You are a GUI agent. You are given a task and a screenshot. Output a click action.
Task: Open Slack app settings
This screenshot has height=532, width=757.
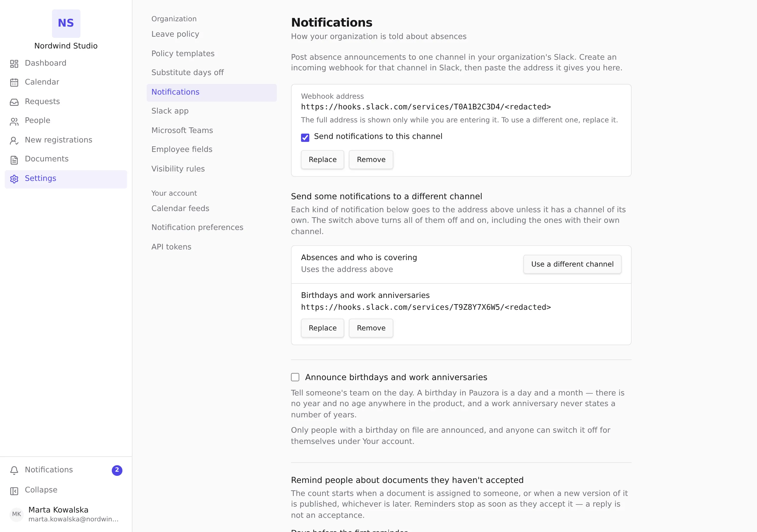coord(211,111)
